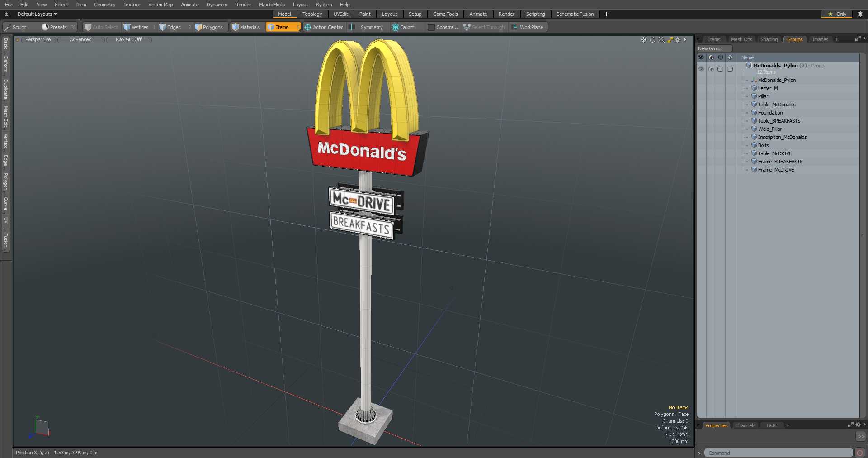
Task: Click the layout collapse arrow at top left
Action: click(6, 14)
